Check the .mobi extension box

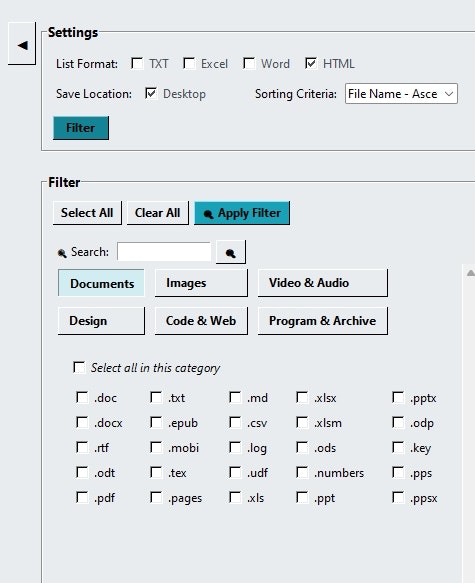pos(156,447)
